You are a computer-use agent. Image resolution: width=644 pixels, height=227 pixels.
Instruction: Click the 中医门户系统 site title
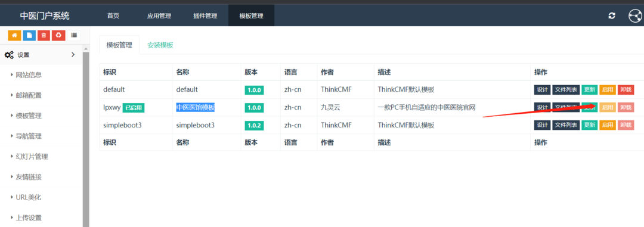45,16
